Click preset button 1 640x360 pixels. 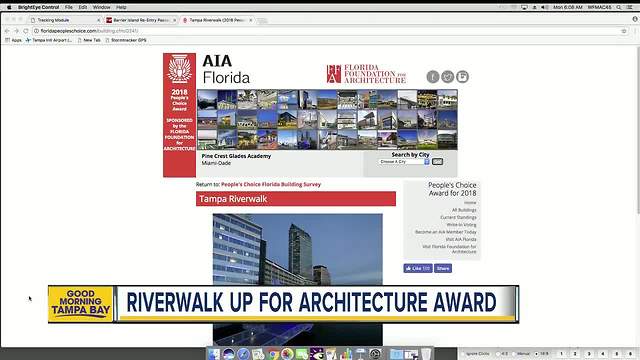tap(561, 354)
